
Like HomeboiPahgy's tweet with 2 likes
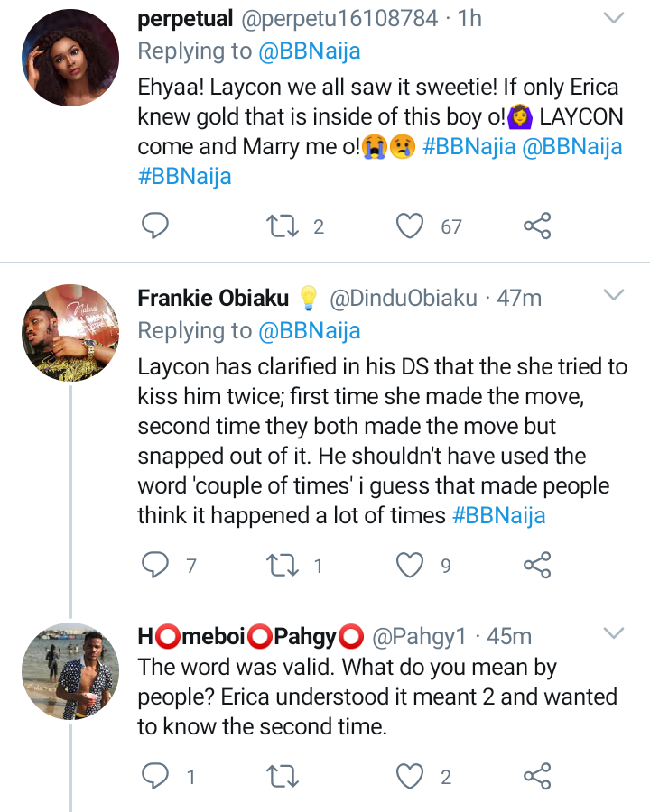pyautogui.click(x=410, y=776)
